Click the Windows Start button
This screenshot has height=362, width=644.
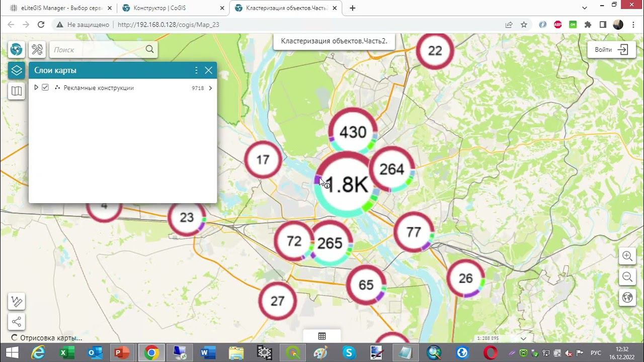point(12,352)
